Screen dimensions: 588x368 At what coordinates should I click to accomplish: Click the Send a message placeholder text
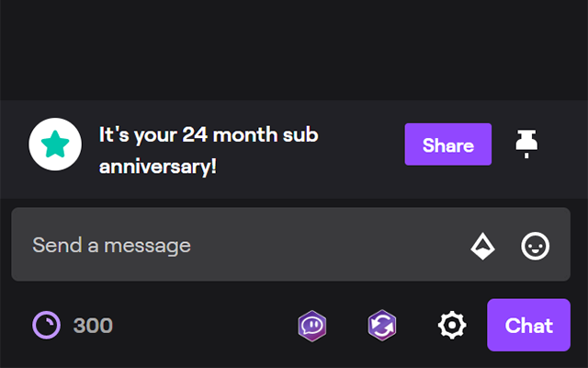tap(112, 246)
